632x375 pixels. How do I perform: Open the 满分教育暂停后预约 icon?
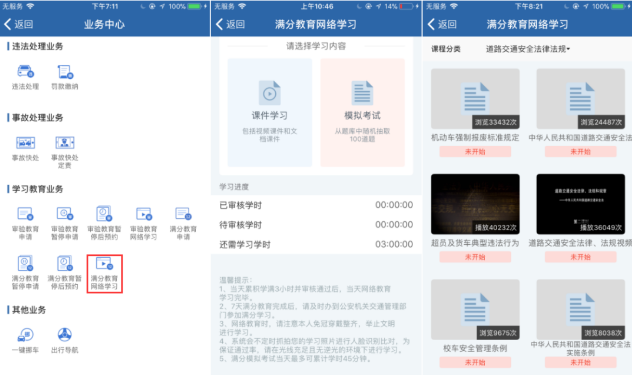point(64,273)
